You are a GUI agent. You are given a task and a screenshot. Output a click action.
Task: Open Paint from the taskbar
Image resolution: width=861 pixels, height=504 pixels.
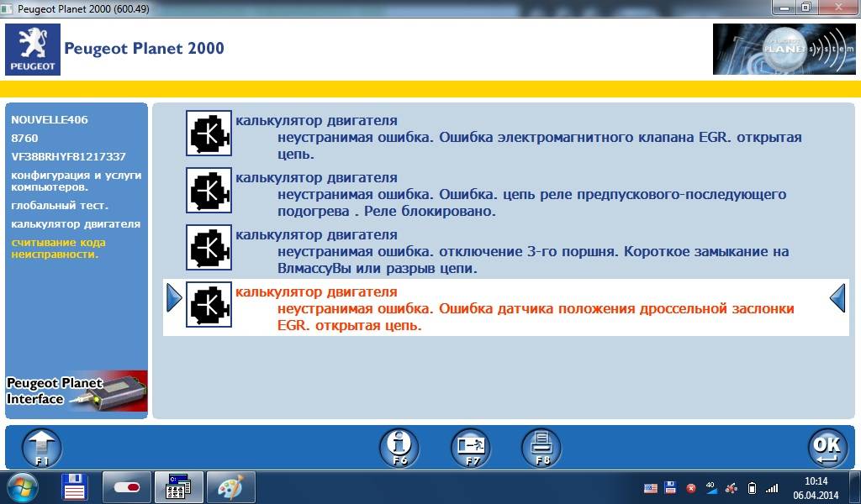pyautogui.click(x=230, y=487)
